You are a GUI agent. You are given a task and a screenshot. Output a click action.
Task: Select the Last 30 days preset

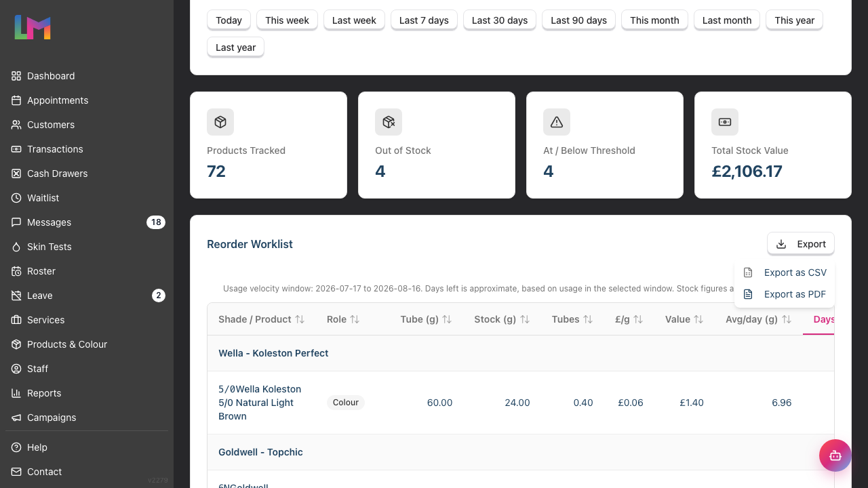click(500, 20)
